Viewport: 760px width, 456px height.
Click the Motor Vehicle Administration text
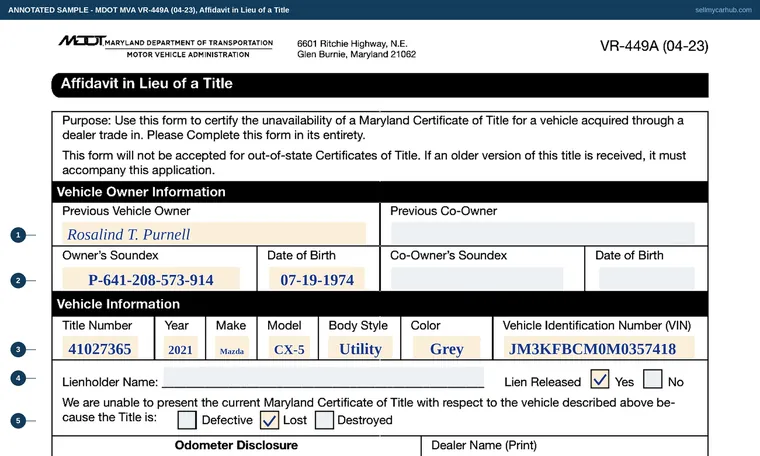click(x=188, y=55)
